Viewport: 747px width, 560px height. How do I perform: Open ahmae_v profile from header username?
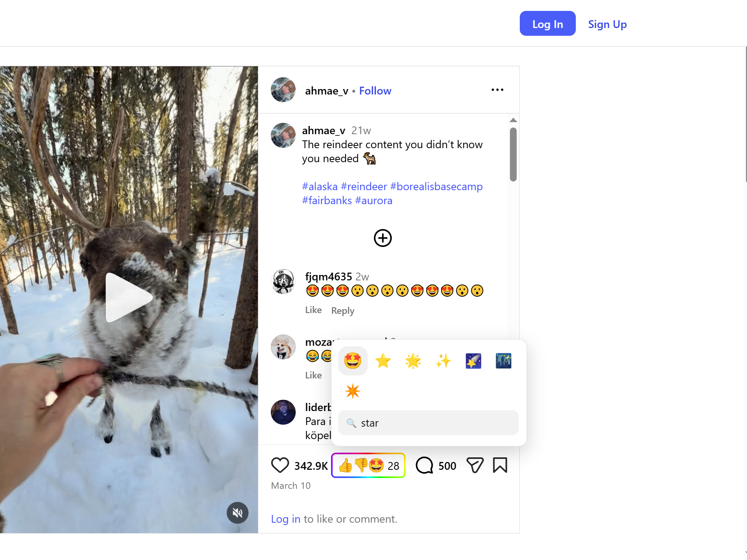coord(326,91)
